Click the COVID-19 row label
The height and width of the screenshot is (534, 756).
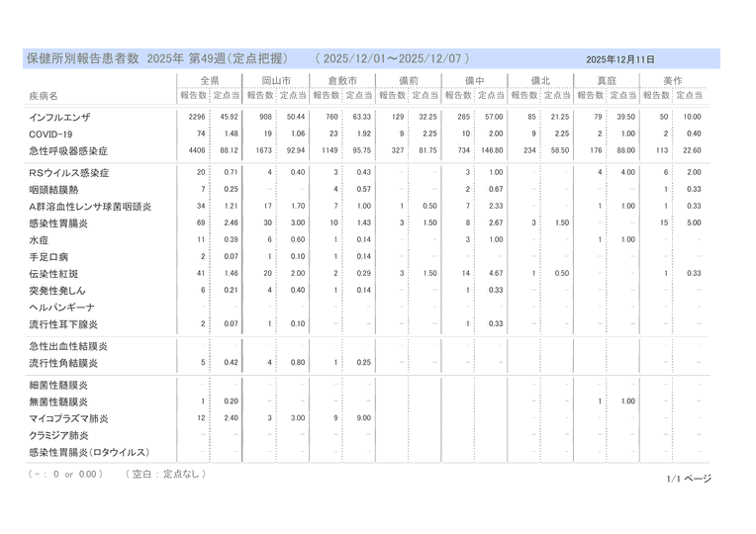pyautogui.click(x=50, y=133)
